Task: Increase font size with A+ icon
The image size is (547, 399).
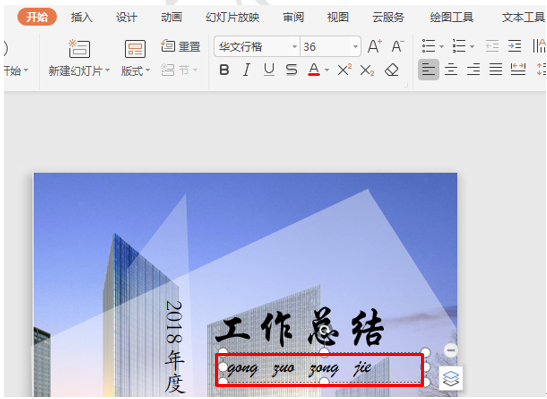Action: tap(375, 46)
